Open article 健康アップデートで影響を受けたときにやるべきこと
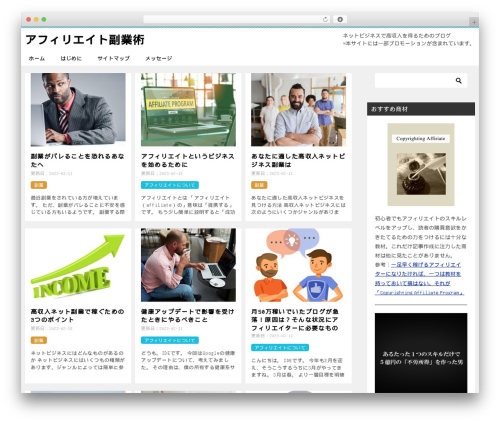The width and height of the screenshot is (500, 423). 188,316
